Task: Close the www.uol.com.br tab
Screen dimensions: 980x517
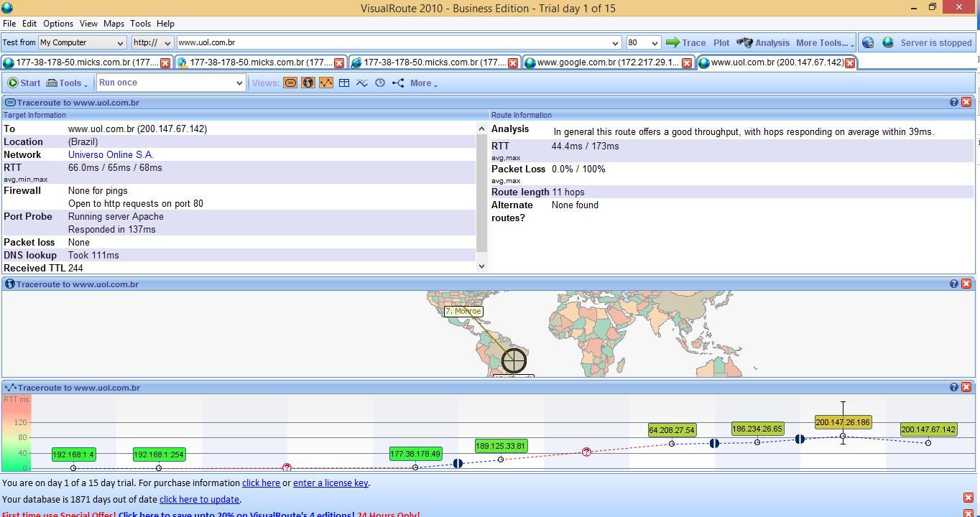Action: (850, 63)
